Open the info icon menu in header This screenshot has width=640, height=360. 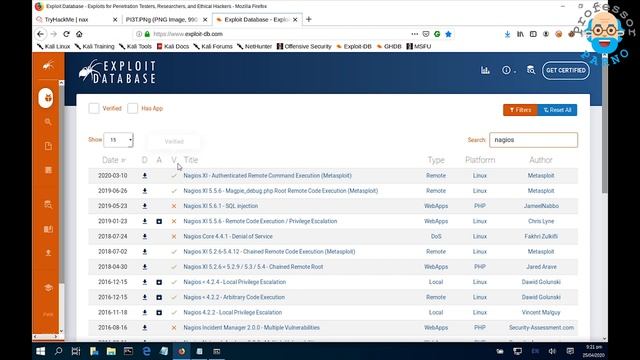point(508,70)
